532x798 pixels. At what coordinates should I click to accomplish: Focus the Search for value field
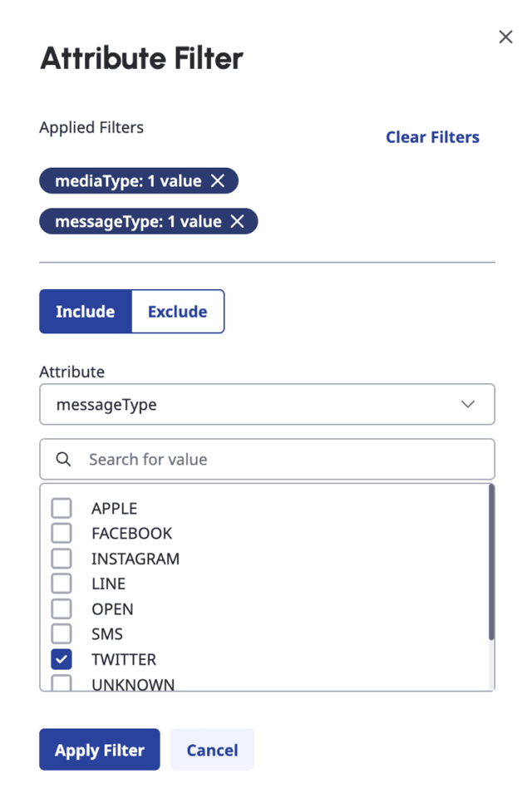(283, 459)
